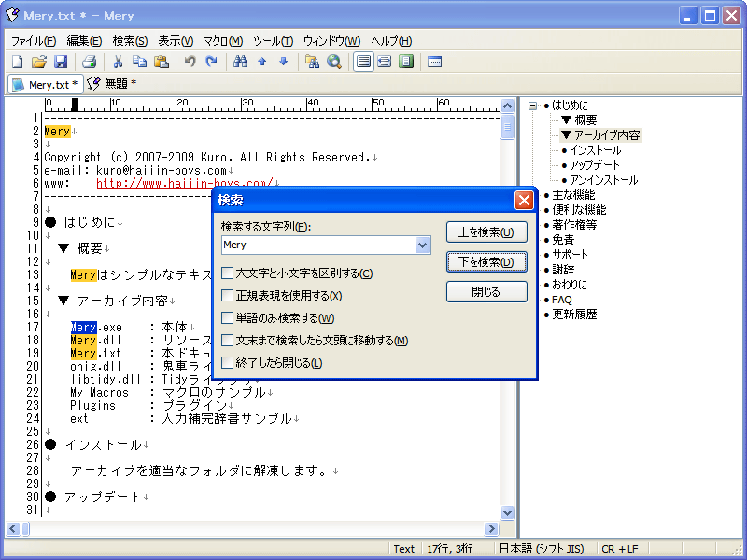Click the Mery app icon in title bar
747x560 pixels.
[x=12, y=15]
